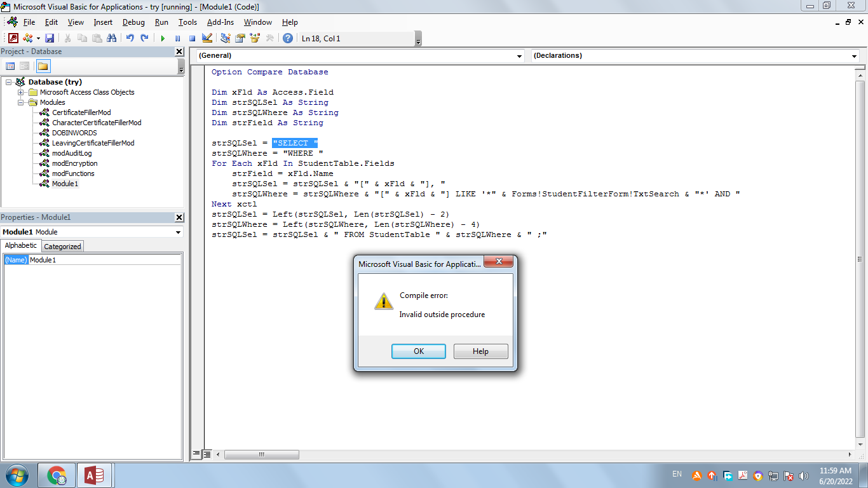Click the green Run Sub play icon
The width and height of the screenshot is (868, 488).
(163, 38)
